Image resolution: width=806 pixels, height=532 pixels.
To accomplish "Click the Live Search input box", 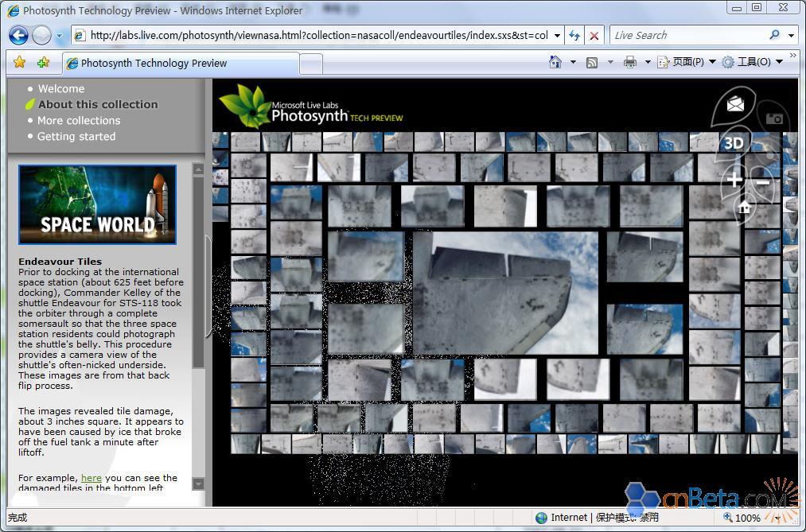I will tap(689, 36).
